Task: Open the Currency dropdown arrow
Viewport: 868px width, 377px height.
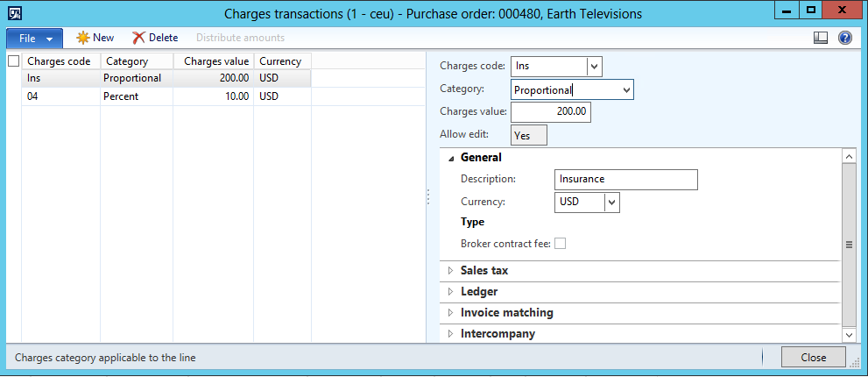Action: click(611, 203)
